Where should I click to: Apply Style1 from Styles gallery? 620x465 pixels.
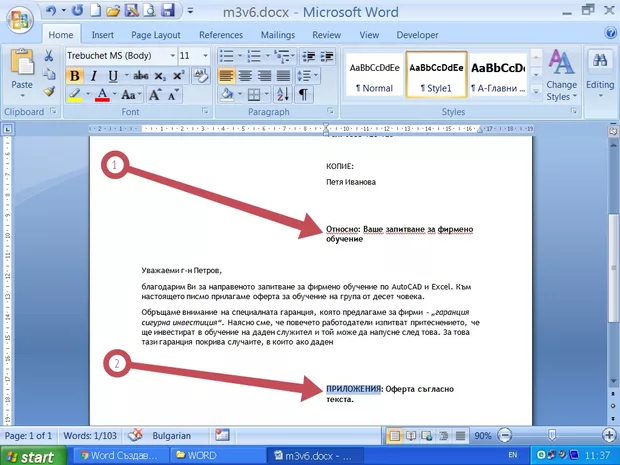(436, 75)
